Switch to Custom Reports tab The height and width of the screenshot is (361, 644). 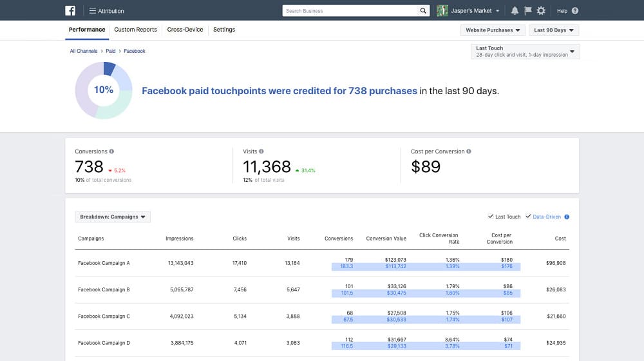[x=135, y=30]
